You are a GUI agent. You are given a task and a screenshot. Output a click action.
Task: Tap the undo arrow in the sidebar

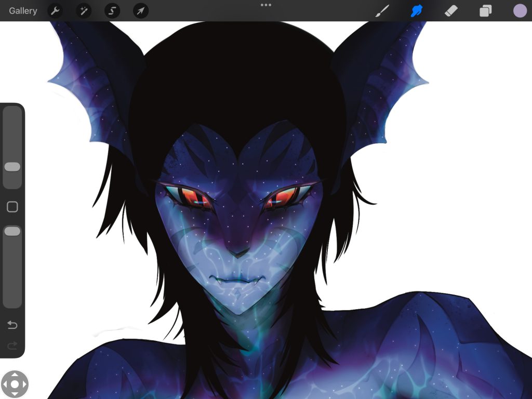tap(12, 325)
